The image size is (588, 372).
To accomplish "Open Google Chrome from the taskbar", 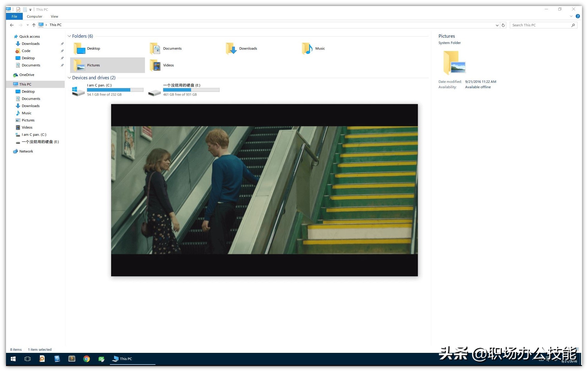I will 87,359.
